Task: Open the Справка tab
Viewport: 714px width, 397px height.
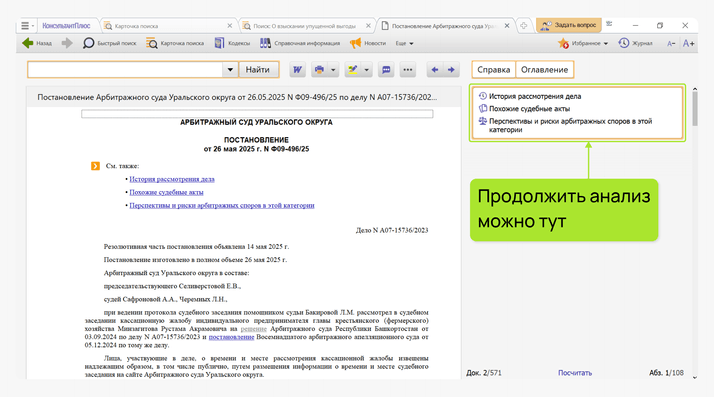Action: pyautogui.click(x=494, y=70)
